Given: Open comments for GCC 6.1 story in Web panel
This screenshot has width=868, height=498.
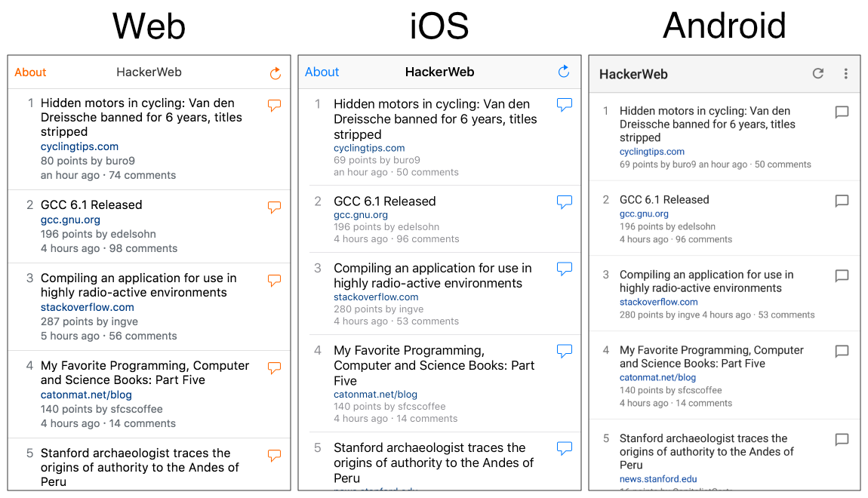Looking at the screenshot, I should point(274,207).
